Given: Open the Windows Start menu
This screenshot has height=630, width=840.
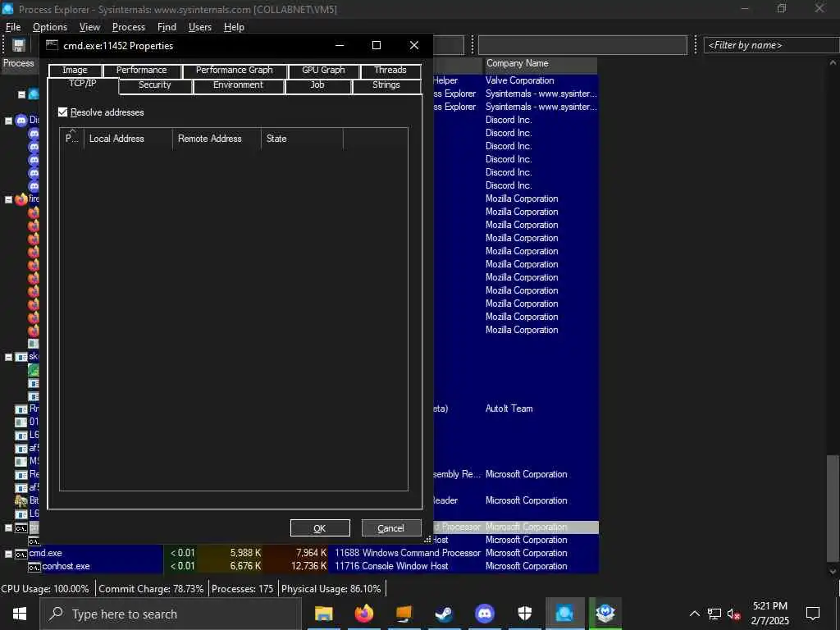Looking at the screenshot, I should pyautogui.click(x=20, y=614).
